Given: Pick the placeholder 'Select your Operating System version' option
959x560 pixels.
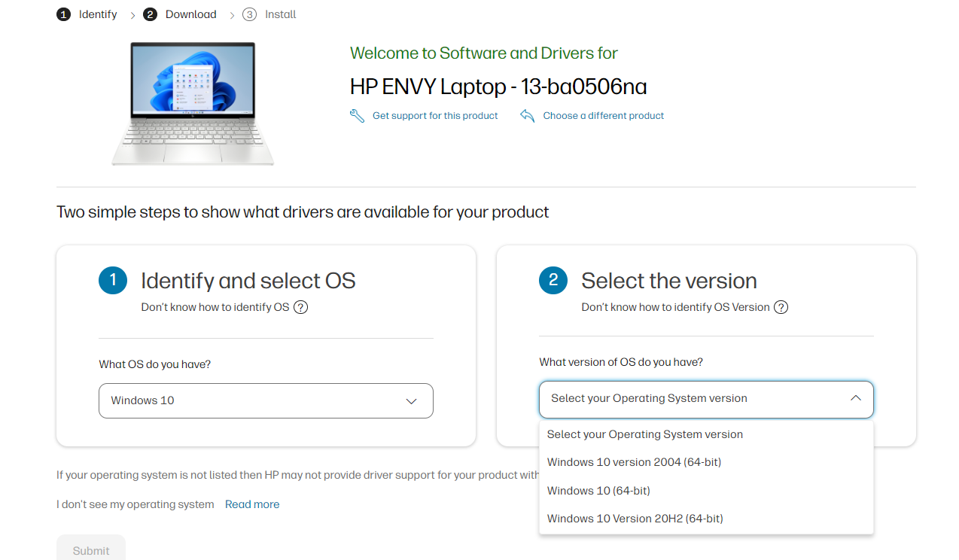Looking at the screenshot, I should pyautogui.click(x=644, y=434).
